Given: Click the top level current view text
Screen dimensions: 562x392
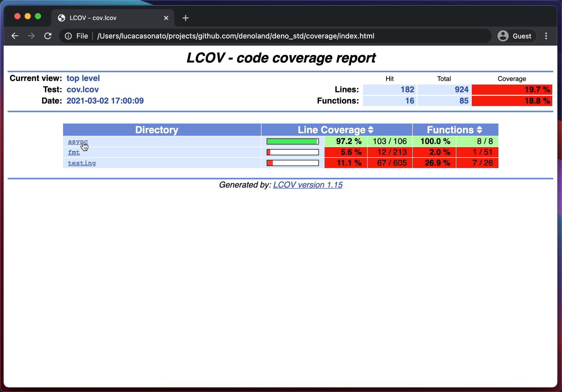Looking at the screenshot, I should click(x=83, y=78).
